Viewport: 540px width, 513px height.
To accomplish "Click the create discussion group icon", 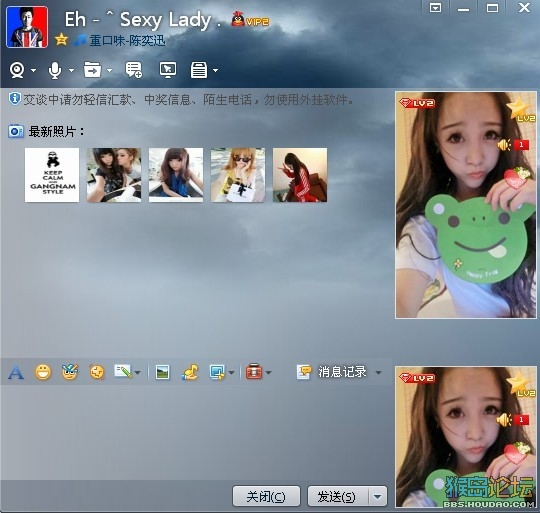I will pos(133,70).
